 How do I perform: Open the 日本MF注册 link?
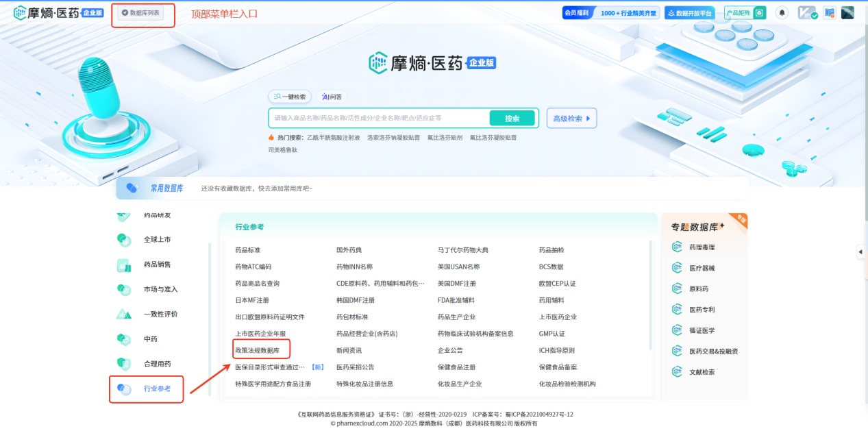252,300
